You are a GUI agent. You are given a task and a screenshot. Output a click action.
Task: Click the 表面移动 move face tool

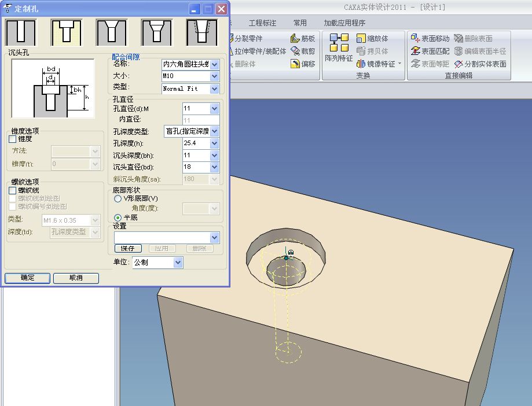(x=430, y=39)
